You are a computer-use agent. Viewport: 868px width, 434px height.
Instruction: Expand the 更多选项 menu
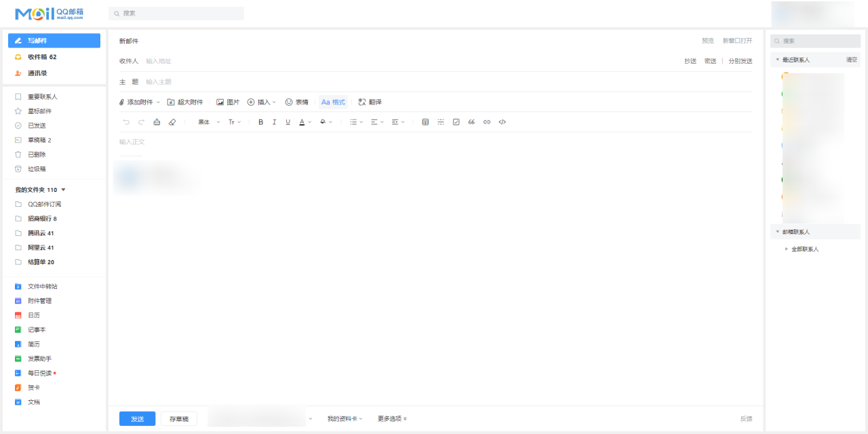392,418
